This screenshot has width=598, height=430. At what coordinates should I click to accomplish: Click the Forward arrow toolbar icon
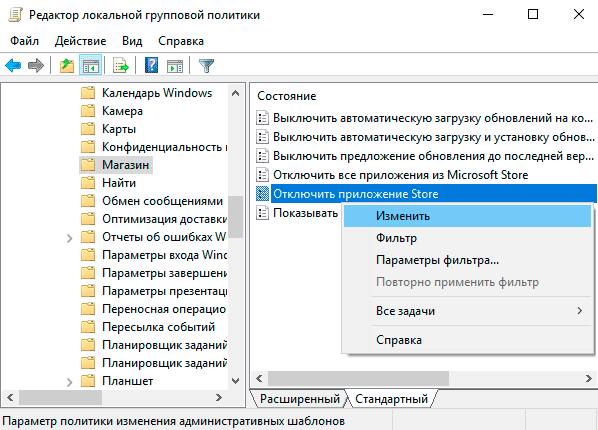[x=36, y=66]
